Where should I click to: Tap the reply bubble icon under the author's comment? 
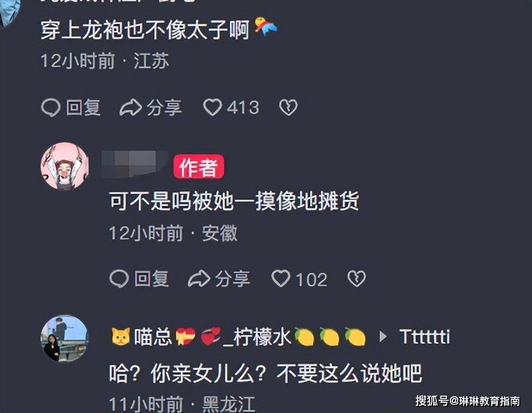[119, 279]
